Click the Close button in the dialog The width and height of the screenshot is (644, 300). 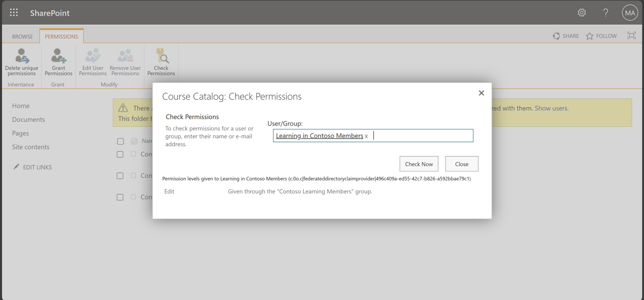point(462,164)
